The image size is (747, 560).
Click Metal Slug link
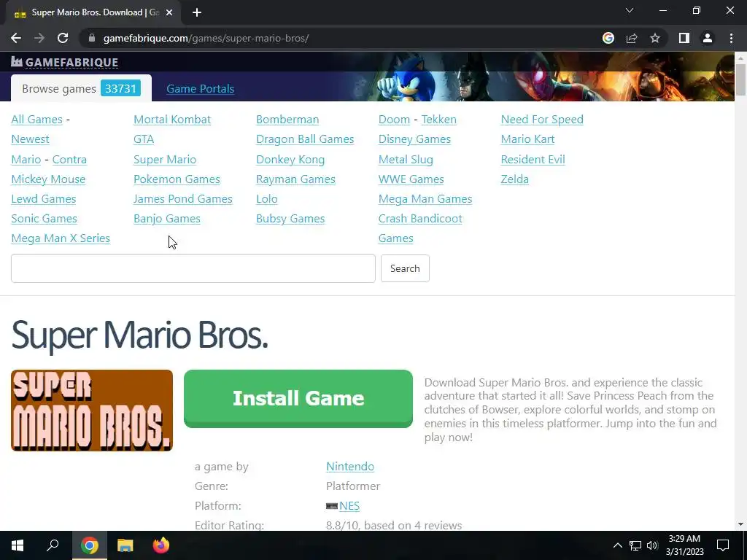tap(406, 160)
